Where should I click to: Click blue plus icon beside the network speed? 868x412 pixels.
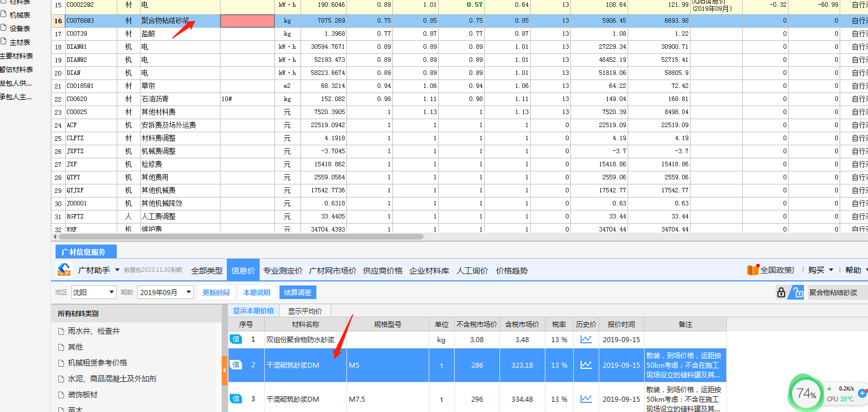[x=863, y=392]
